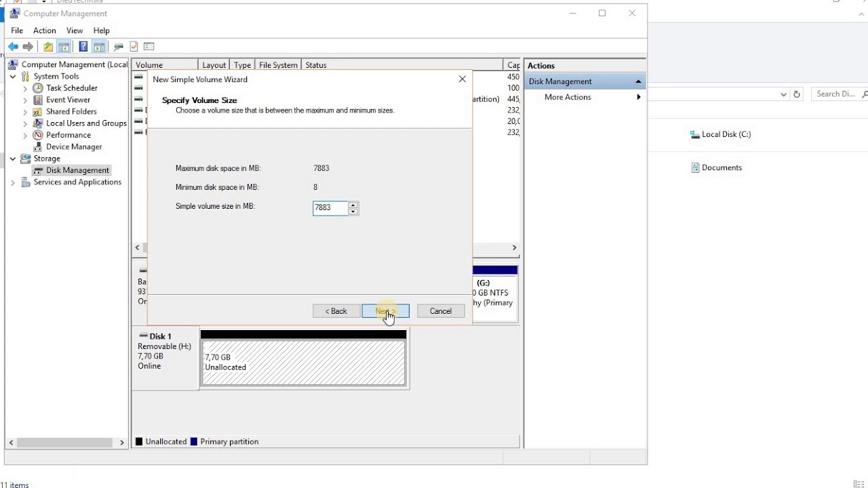Open the Explorer address bar dropdown arrow

click(x=783, y=94)
